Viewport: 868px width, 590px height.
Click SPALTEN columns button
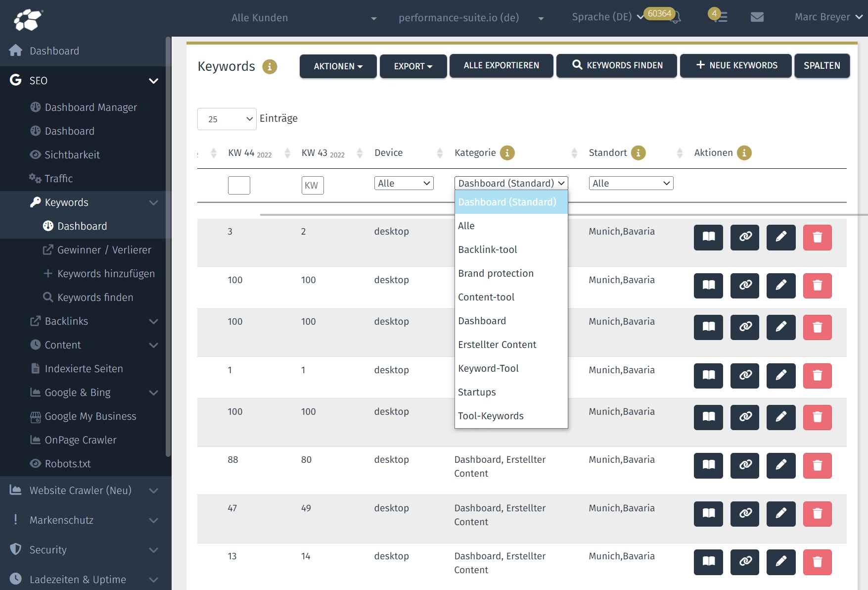pos(822,66)
